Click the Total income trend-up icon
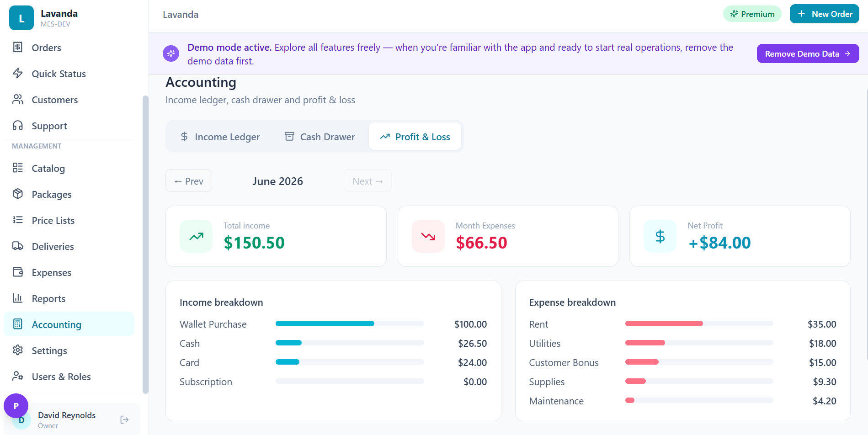Screen dimensions: 868x435 coord(196,236)
